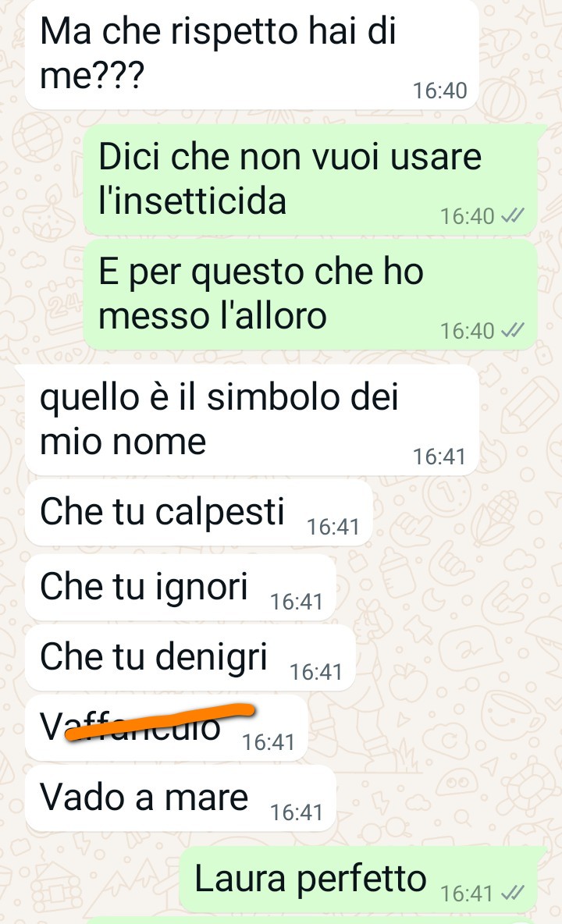This screenshot has width=562, height=924.
Task: Tap the 'Che tu ignori' message bubble
Action: [x=180, y=587]
